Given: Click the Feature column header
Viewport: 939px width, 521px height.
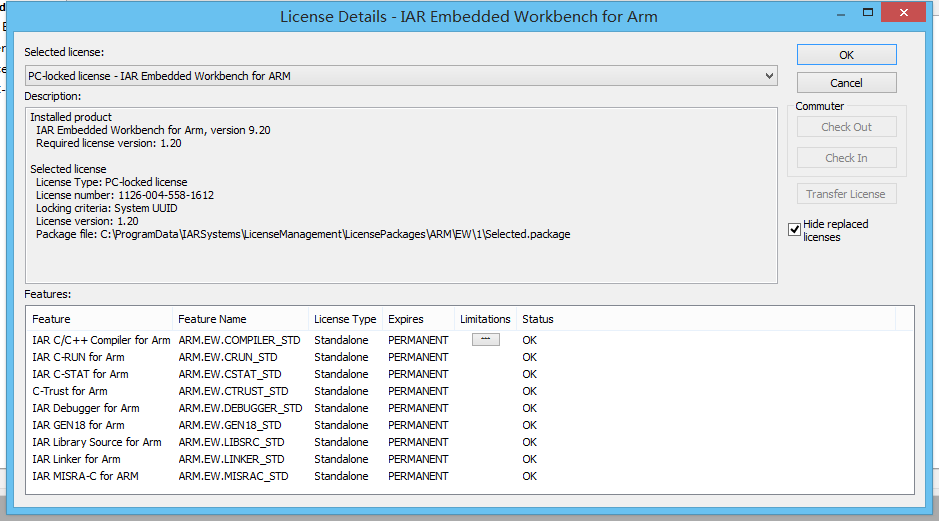Looking at the screenshot, I should (x=99, y=319).
